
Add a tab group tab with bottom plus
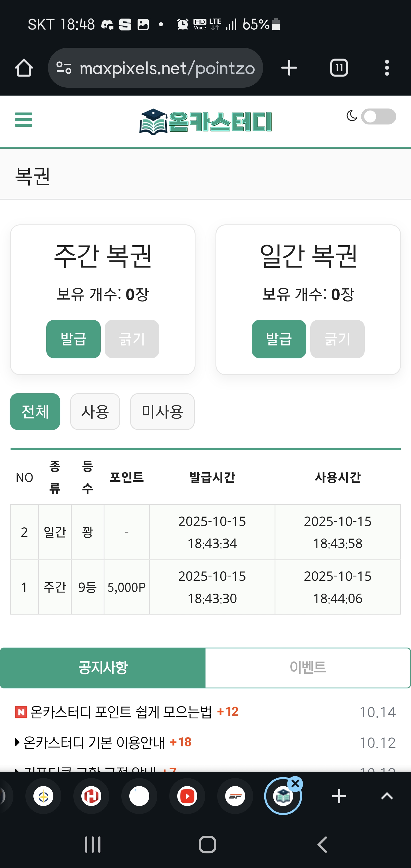click(339, 796)
